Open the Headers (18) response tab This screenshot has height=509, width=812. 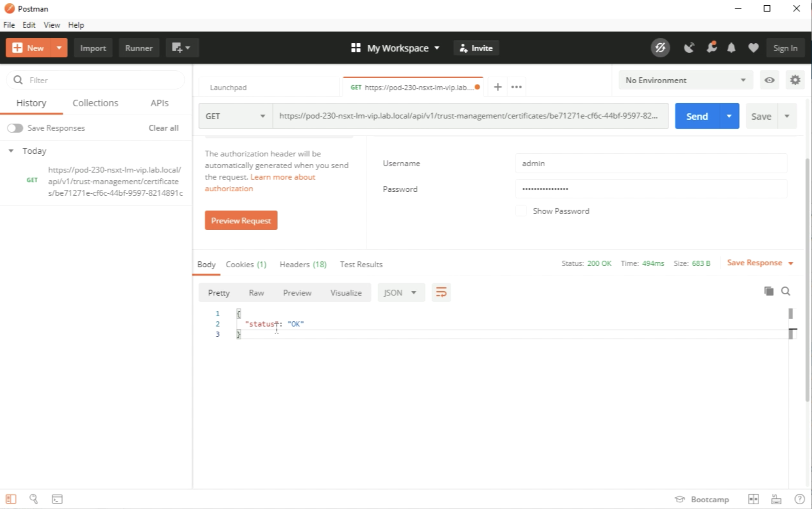click(303, 265)
